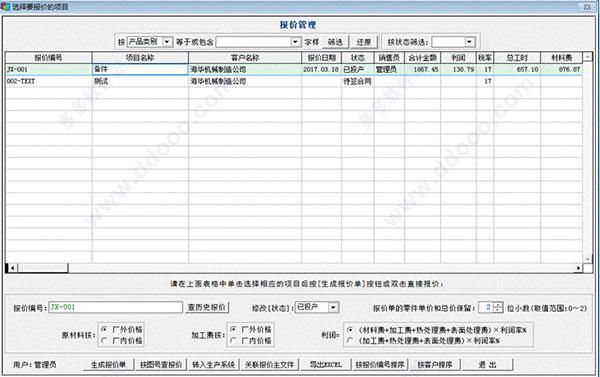Click the 按客户排序 button

pyautogui.click(x=435, y=365)
